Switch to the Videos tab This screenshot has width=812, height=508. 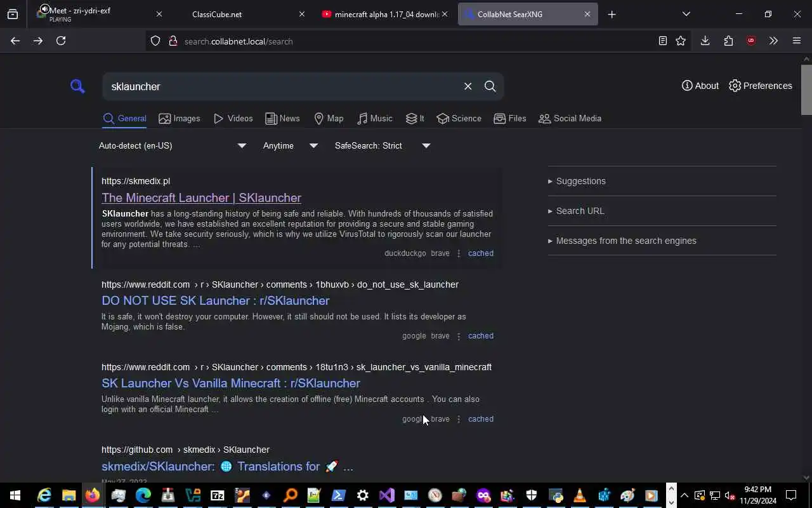pyautogui.click(x=233, y=119)
